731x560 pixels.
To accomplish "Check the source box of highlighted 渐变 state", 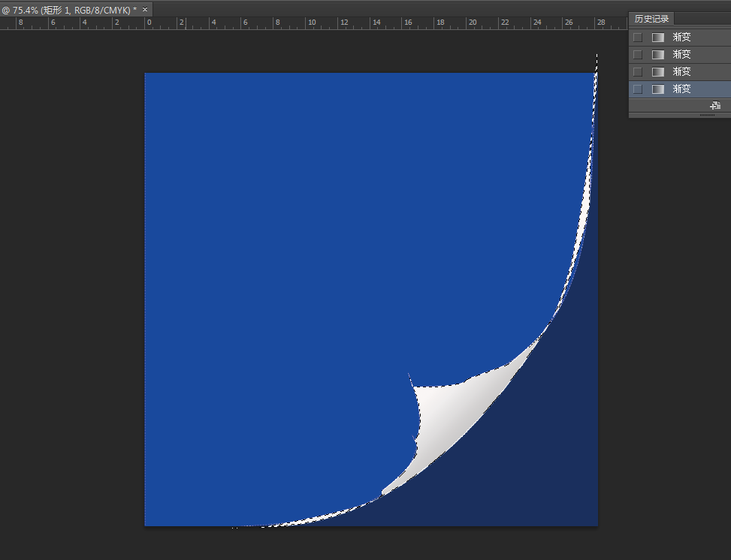I will click(638, 89).
